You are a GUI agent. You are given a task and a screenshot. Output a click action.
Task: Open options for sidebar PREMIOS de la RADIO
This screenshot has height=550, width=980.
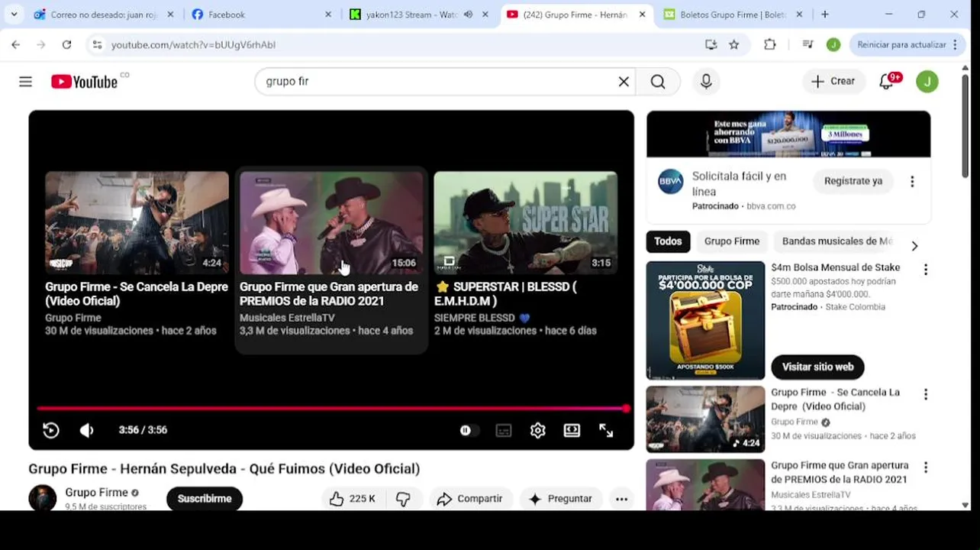click(926, 467)
